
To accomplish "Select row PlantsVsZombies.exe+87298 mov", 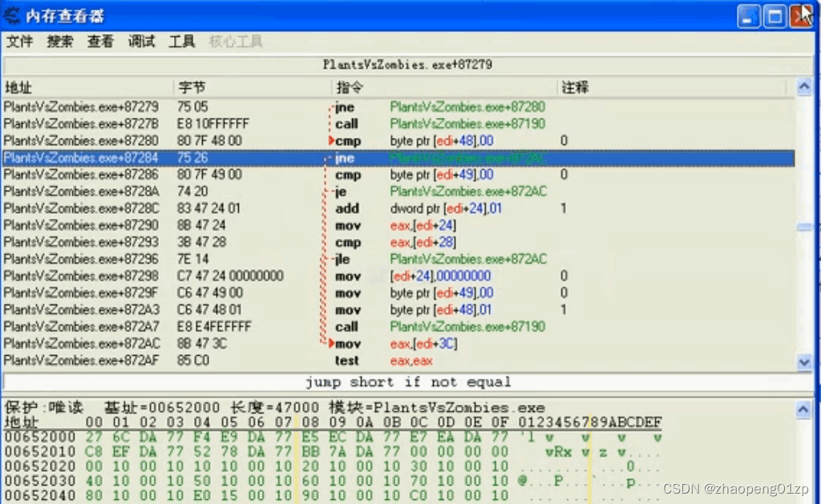I will click(398, 276).
